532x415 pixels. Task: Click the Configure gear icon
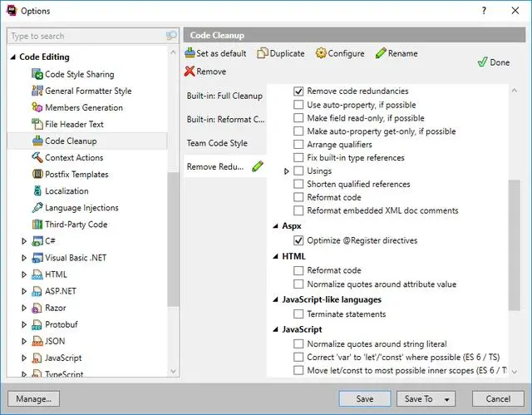(x=321, y=53)
